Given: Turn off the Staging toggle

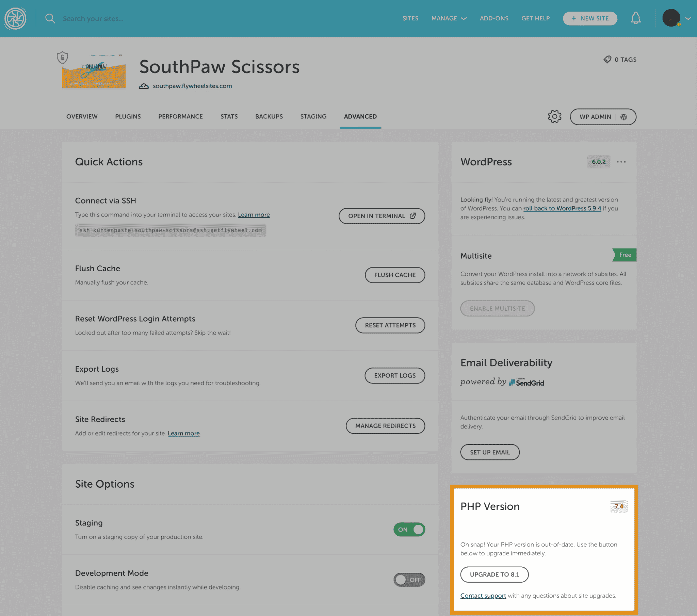Looking at the screenshot, I should (x=409, y=529).
